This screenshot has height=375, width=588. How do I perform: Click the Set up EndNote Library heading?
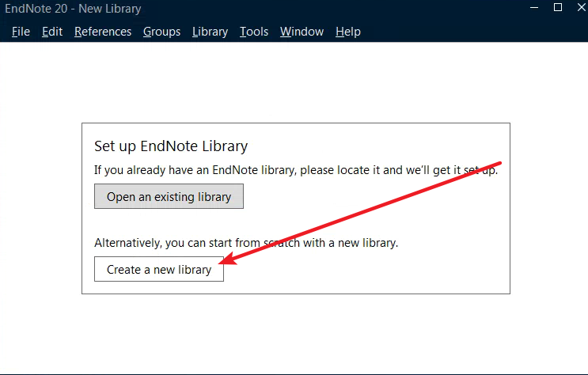(x=171, y=146)
